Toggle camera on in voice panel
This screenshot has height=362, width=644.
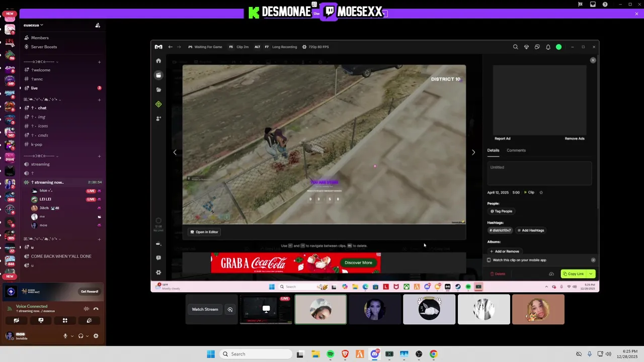tap(17, 320)
